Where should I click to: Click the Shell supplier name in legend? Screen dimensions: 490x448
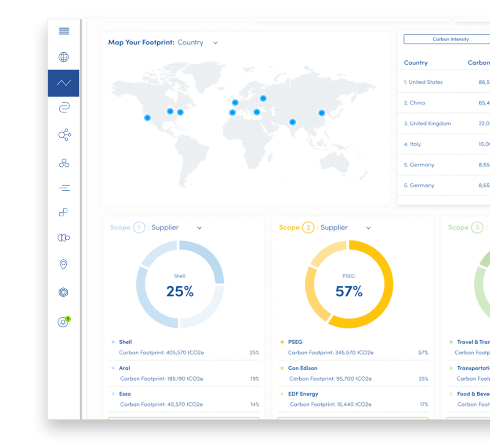click(125, 342)
